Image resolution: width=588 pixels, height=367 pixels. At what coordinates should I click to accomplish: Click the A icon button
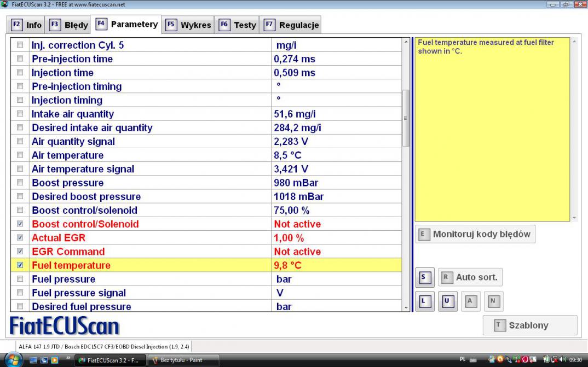pos(470,301)
